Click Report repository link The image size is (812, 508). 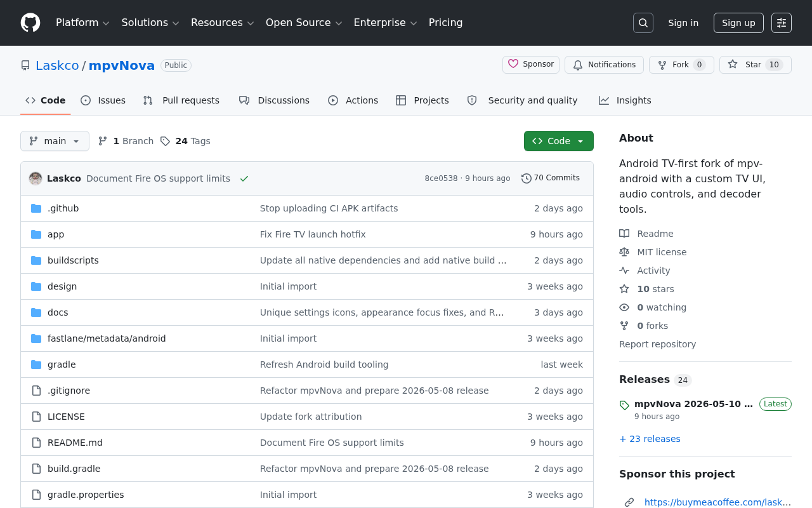pyautogui.click(x=657, y=344)
